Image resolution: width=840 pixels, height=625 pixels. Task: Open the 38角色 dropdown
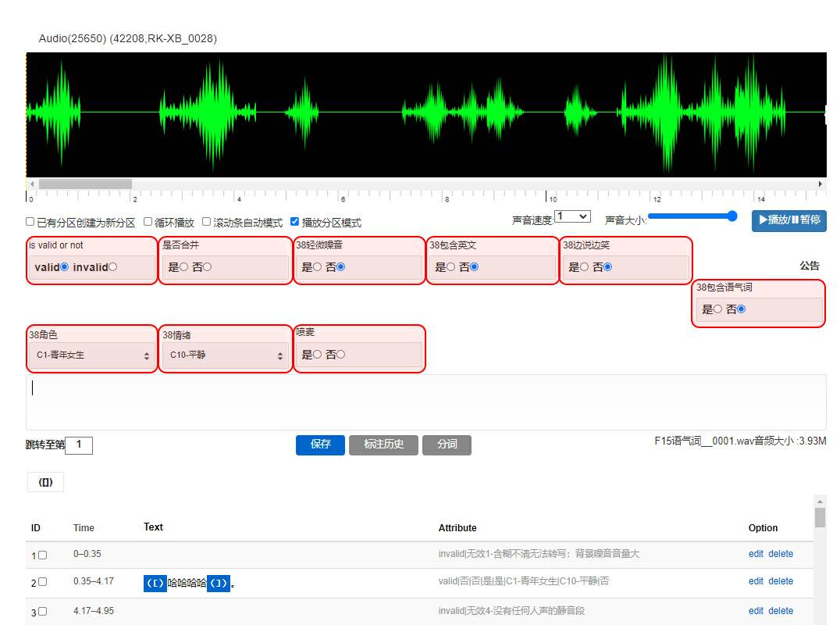(92, 355)
